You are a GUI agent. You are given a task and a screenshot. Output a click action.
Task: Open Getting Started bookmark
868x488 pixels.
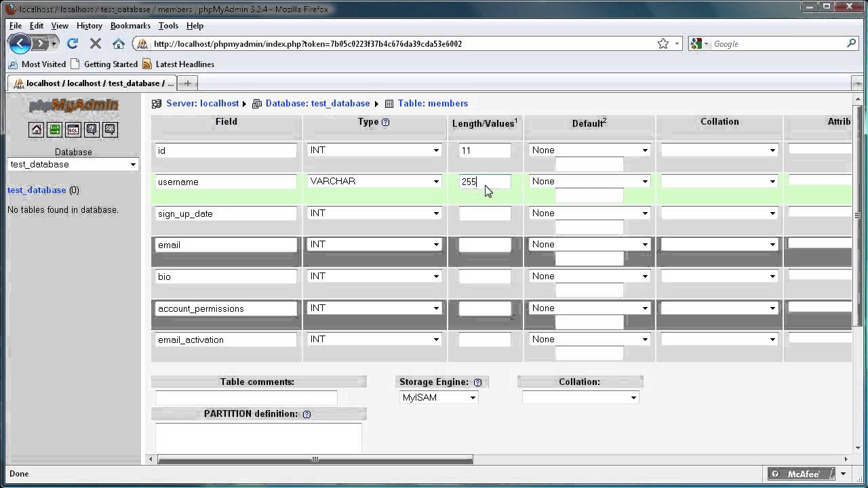coord(104,64)
